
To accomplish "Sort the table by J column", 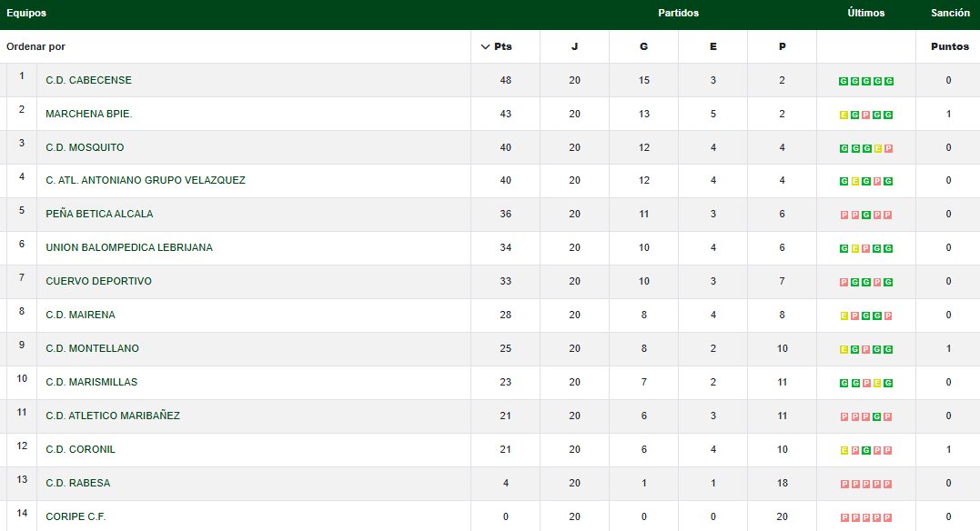I will [574, 46].
